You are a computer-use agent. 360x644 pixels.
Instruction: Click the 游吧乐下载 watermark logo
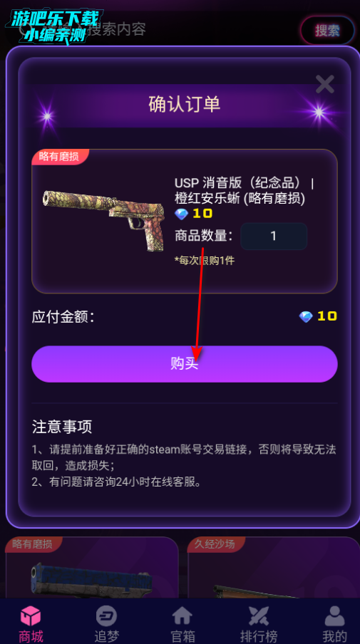pos(53,27)
